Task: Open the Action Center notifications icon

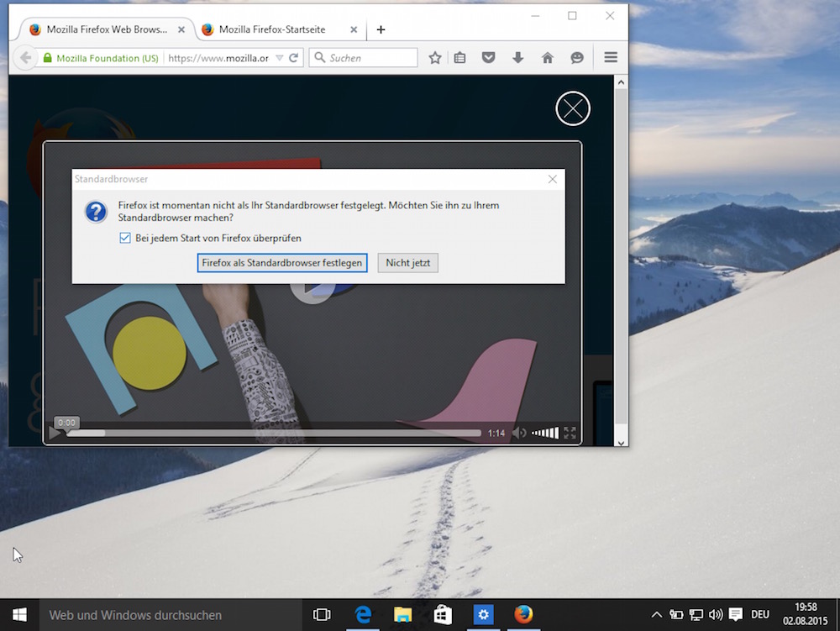Action: pos(736,614)
